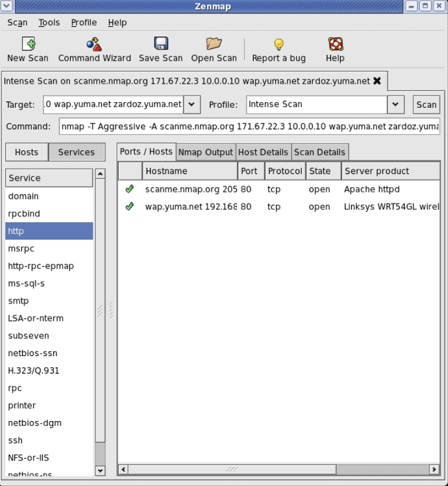Click in the Target input field
Screen dimensions: 448x486
point(114,105)
